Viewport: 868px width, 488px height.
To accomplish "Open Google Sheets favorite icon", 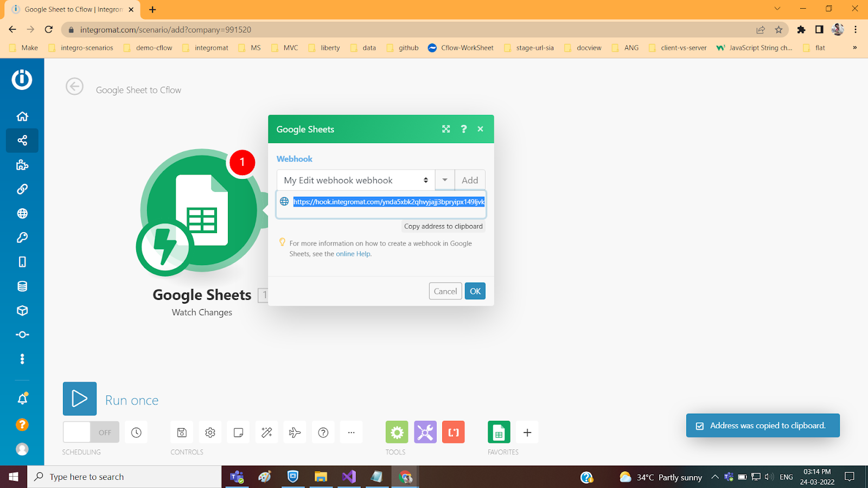I will coord(499,432).
